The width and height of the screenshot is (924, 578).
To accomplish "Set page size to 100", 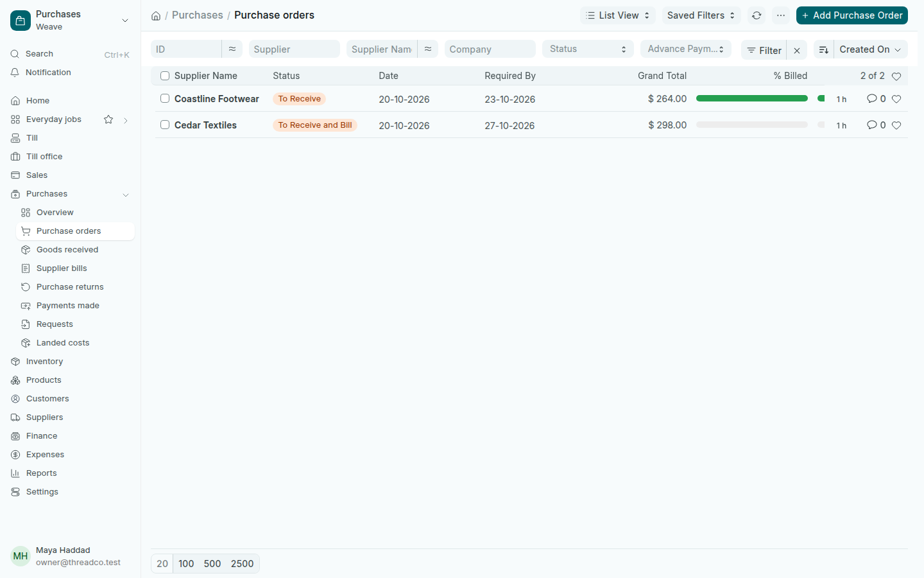I will 186,564.
